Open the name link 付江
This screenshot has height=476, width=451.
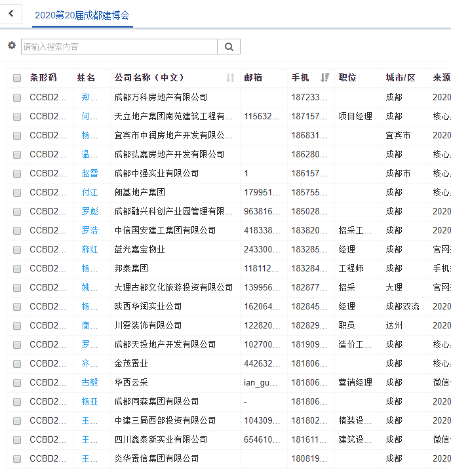click(90, 193)
